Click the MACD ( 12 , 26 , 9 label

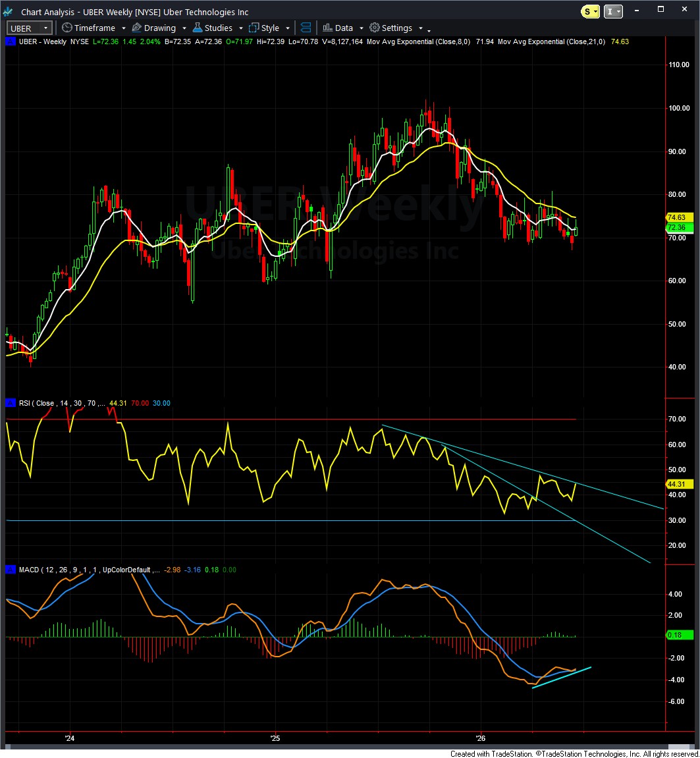point(90,570)
